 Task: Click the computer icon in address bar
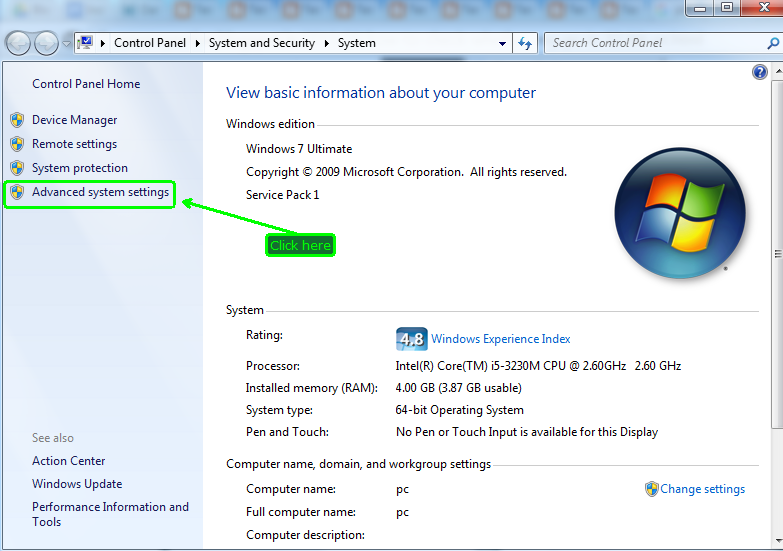tap(85, 42)
